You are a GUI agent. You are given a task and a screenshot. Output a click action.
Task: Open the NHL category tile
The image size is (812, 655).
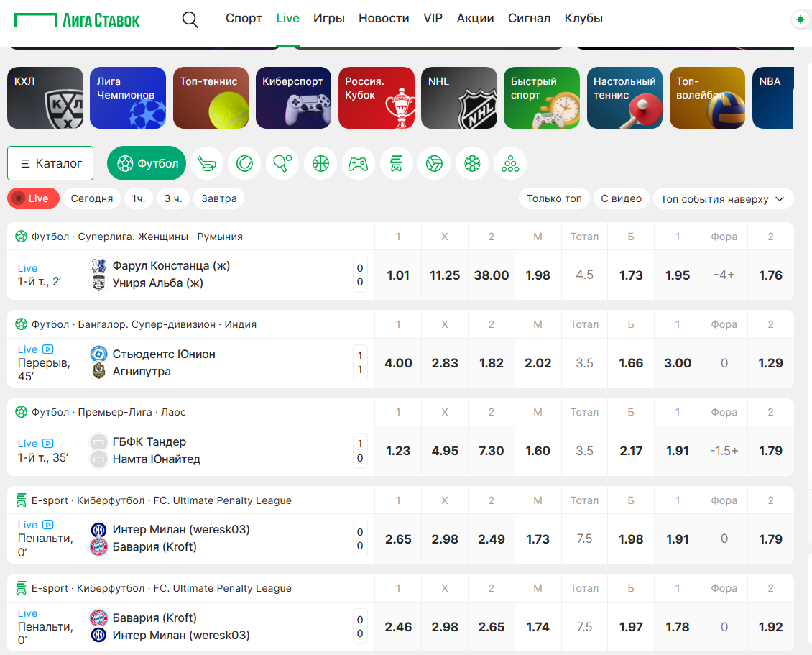(x=459, y=98)
